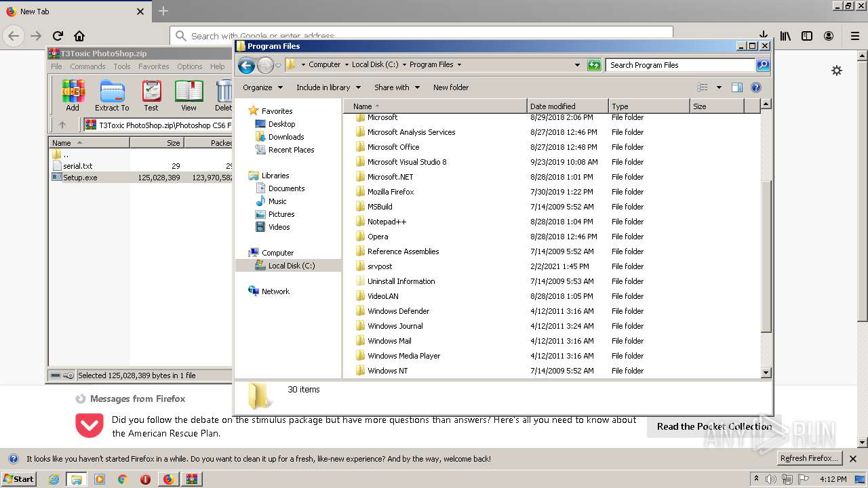Open recent pages dropdown beside Forward
This screenshot has width=868, height=488.
pos(278,66)
